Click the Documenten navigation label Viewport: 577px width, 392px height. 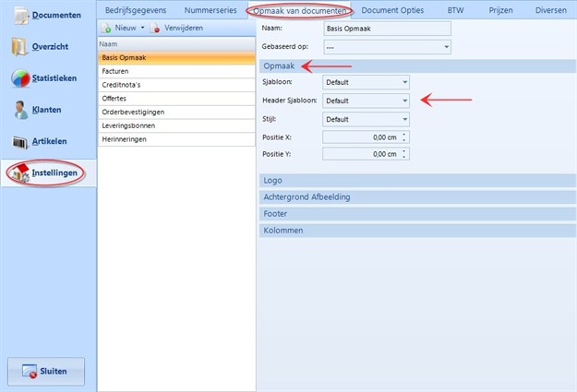click(56, 16)
